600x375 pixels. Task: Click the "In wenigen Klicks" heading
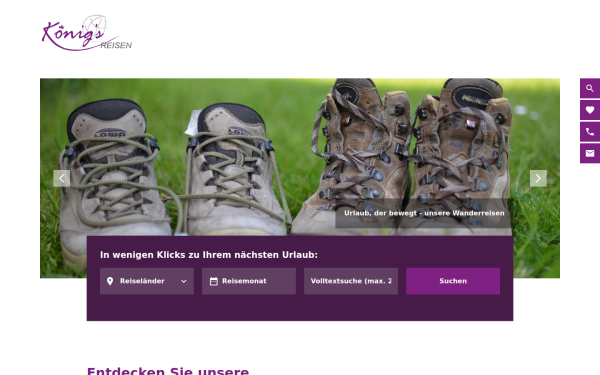click(209, 255)
